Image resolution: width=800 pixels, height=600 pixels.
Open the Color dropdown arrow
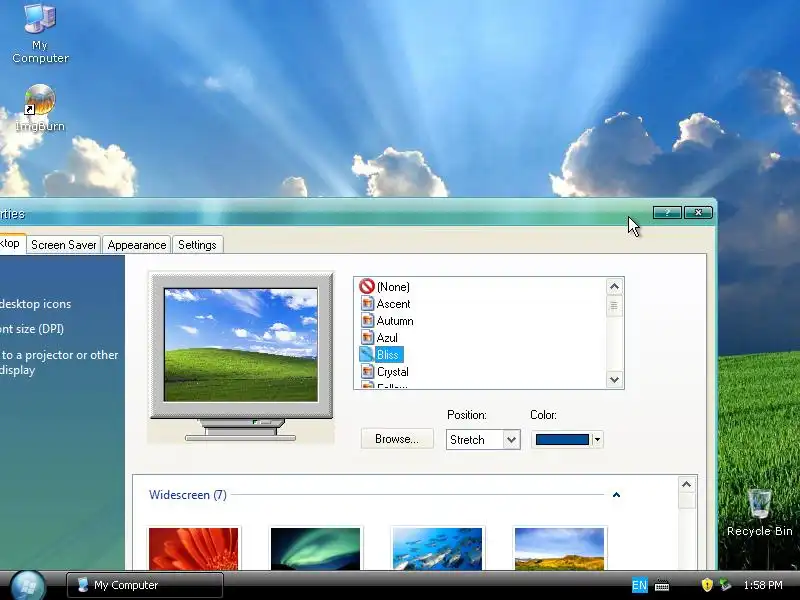597,440
